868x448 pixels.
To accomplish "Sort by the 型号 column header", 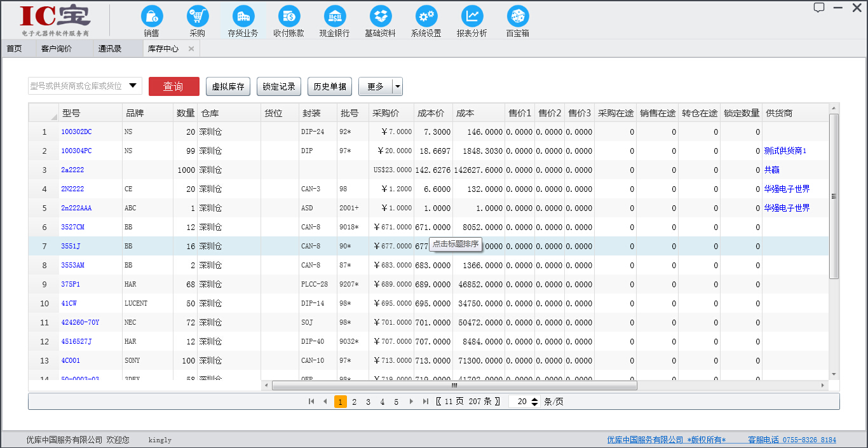I will [91, 113].
